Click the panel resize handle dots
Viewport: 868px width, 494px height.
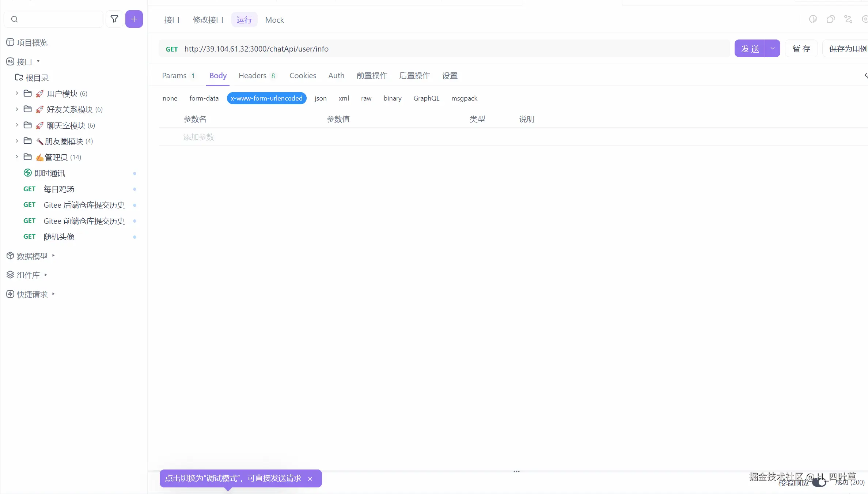(516, 472)
